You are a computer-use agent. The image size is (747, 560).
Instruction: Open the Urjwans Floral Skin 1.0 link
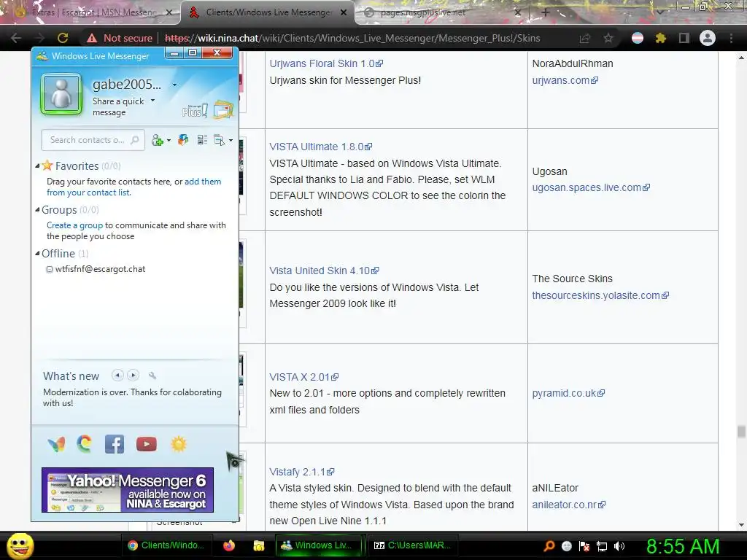tap(326, 63)
